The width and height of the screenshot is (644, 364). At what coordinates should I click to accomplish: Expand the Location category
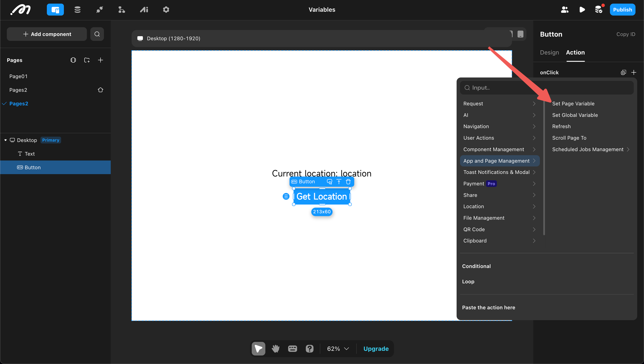[500, 206]
